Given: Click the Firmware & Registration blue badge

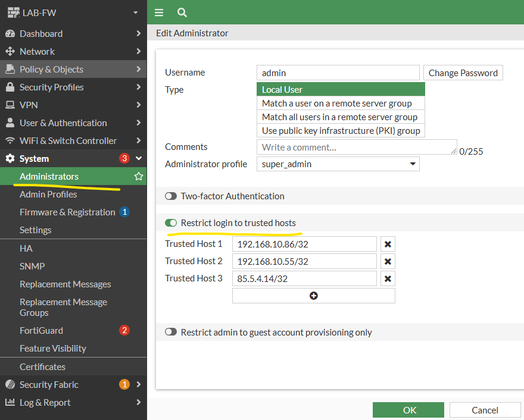Looking at the screenshot, I should [x=124, y=212].
